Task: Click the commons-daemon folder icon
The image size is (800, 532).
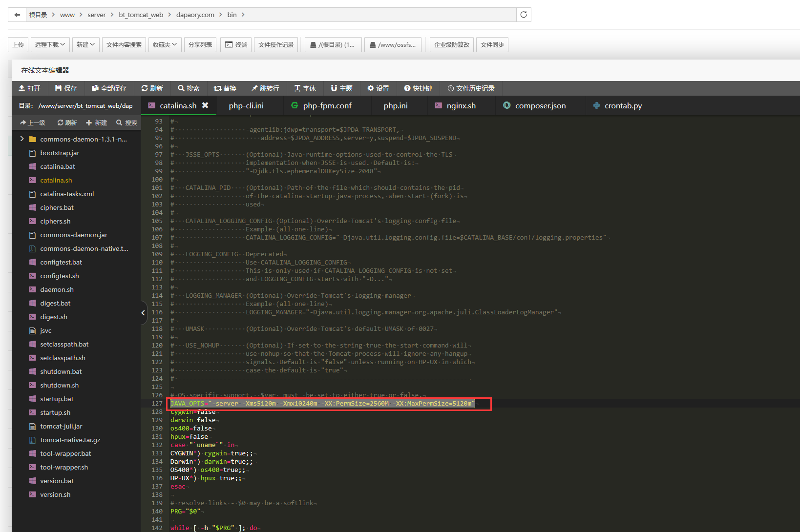Action: click(33, 139)
